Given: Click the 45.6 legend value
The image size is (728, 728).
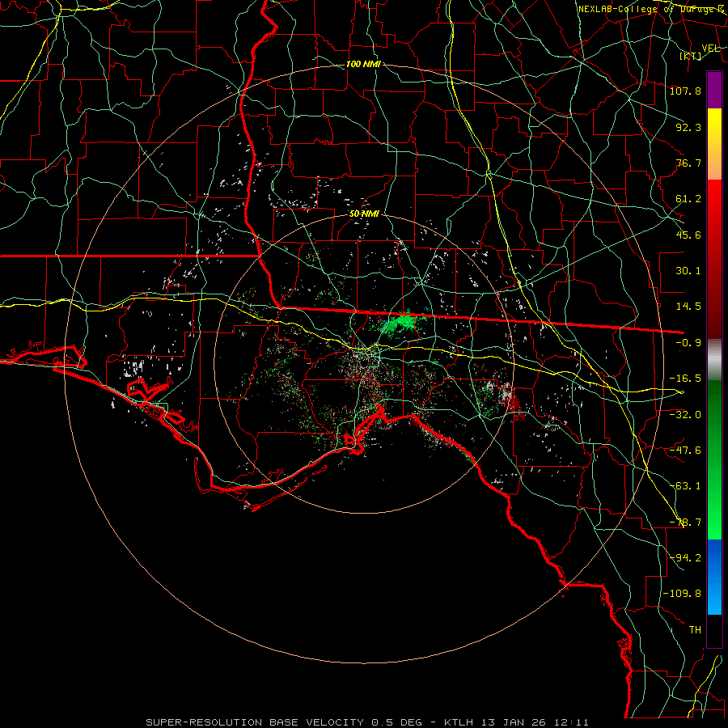Looking at the screenshot, I should [688, 235].
